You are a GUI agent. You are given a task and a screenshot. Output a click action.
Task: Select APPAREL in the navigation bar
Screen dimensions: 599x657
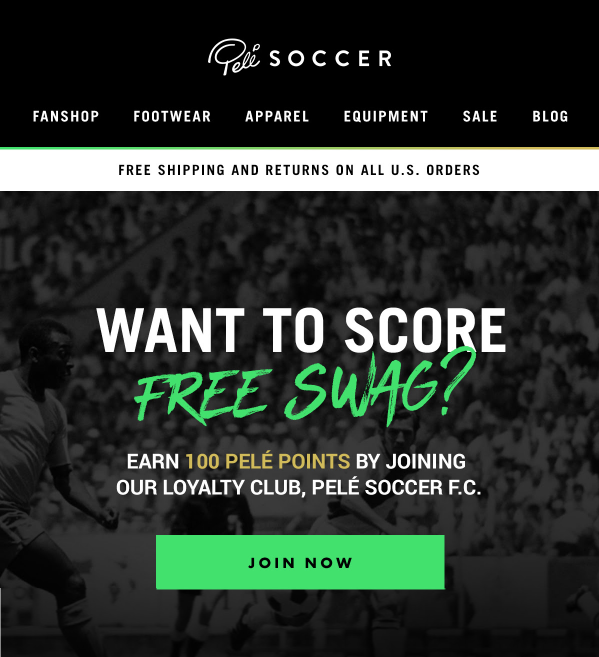[x=277, y=116]
